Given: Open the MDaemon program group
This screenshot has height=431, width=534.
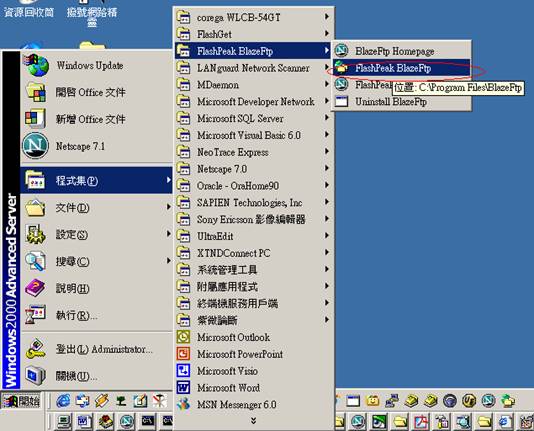Looking at the screenshot, I should (253, 84).
